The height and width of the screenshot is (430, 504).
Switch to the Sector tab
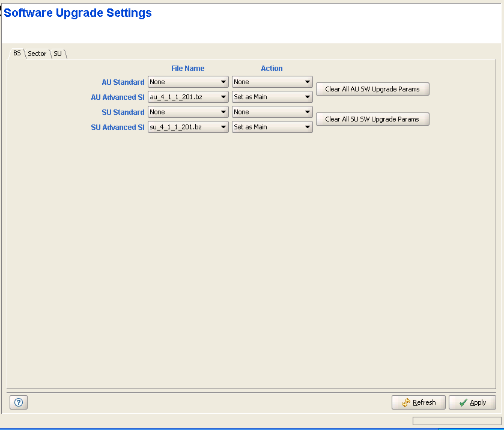[37, 54]
